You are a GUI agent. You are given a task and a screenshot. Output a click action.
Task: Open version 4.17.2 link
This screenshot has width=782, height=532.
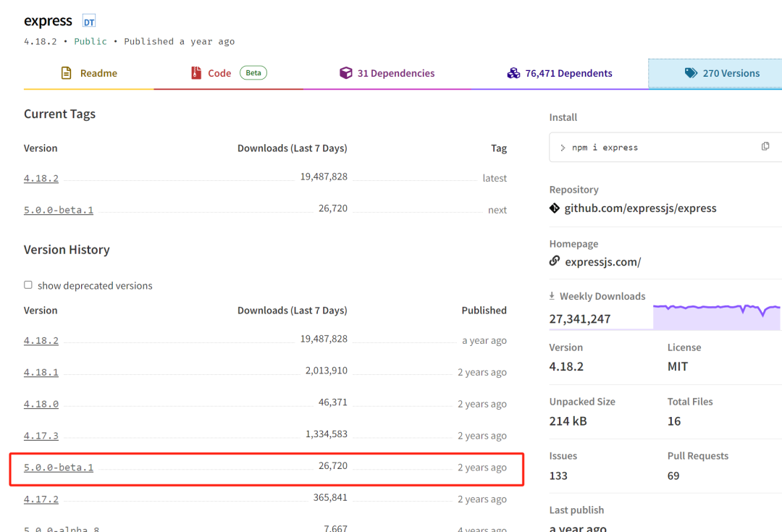(x=41, y=499)
